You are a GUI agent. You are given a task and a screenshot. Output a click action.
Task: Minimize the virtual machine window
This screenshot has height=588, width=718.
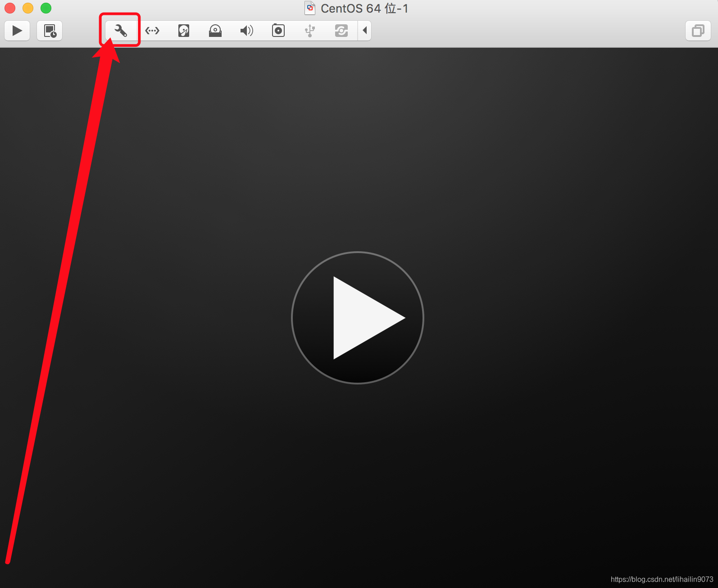click(28, 8)
